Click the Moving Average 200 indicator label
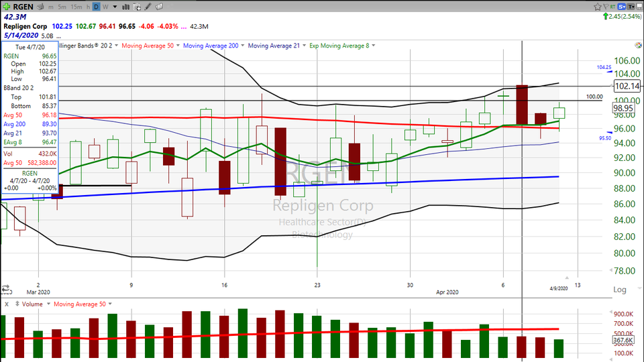The width and height of the screenshot is (644, 362). (x=211, y=46)
